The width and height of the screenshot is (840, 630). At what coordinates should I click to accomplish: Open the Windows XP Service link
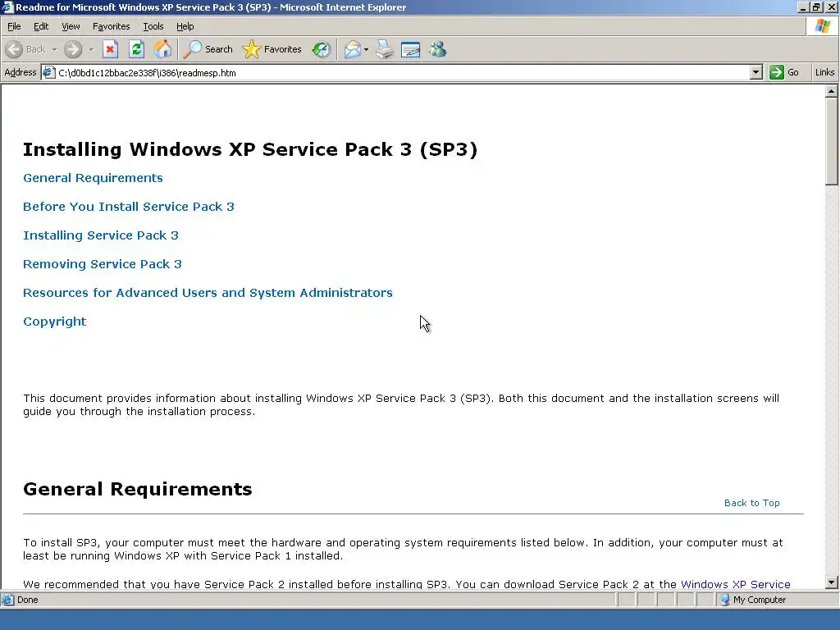pyautogui.click(x=736, y=584)
